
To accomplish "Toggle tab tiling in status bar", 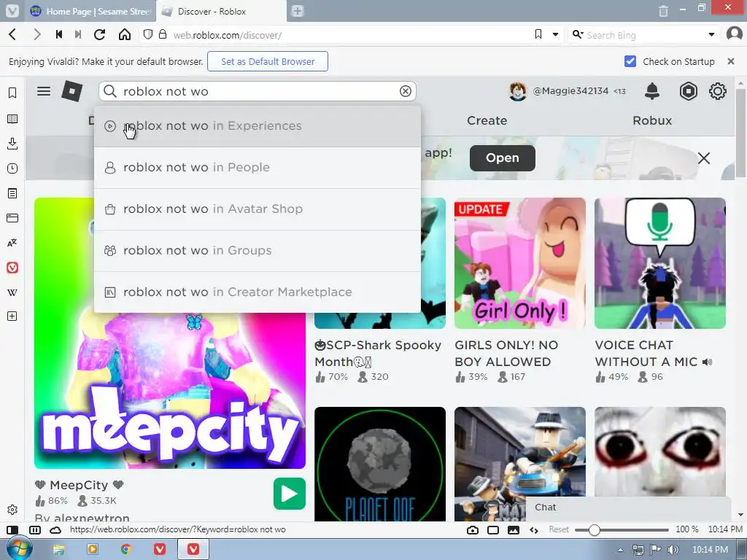I will [x=35, y=530].
